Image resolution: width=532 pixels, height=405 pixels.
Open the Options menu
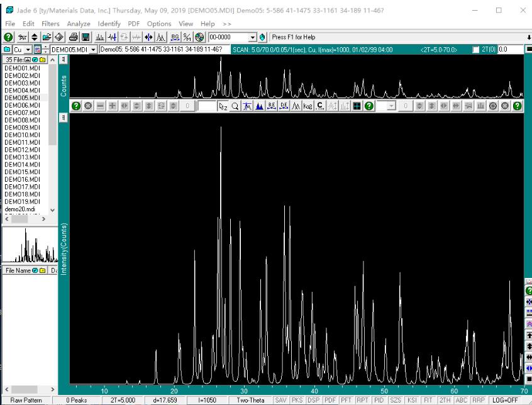pyautogui.click(x=159, y=23)
